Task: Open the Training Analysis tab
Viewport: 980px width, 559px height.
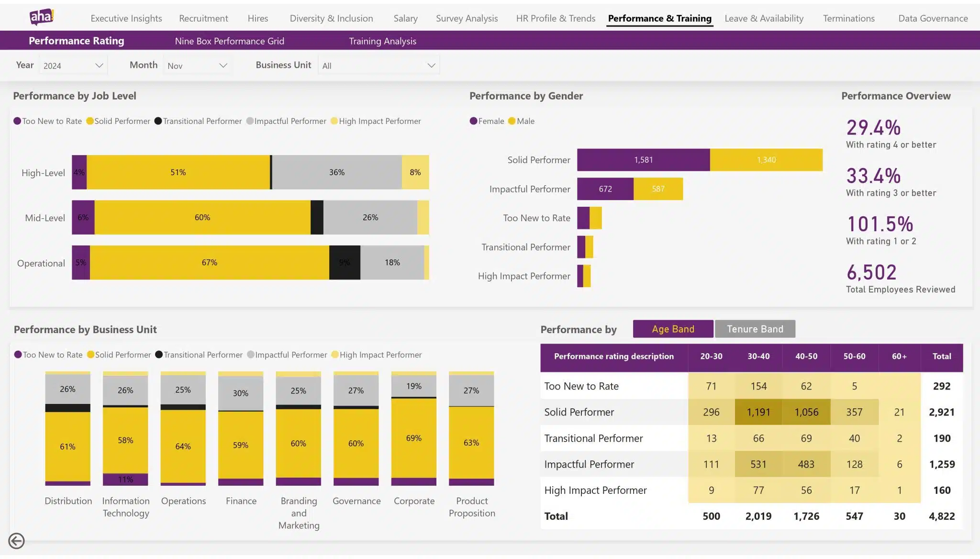Action: [383, 41]
